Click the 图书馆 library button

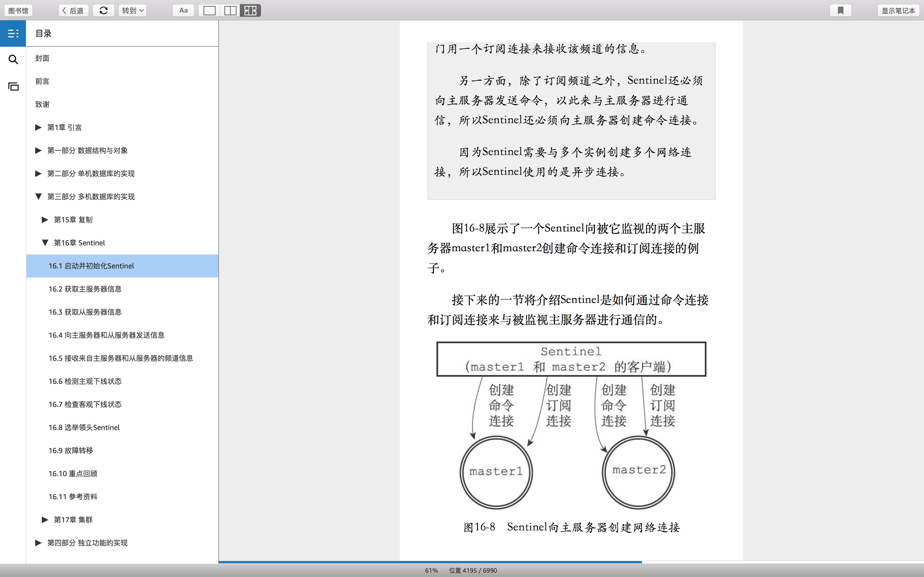click(x=18, y=11)
